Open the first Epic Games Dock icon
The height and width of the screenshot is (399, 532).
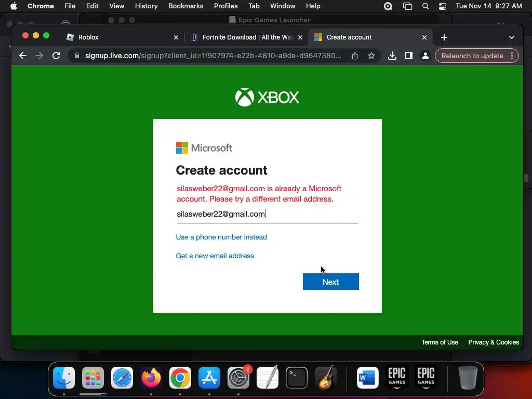tap(397, 378)
